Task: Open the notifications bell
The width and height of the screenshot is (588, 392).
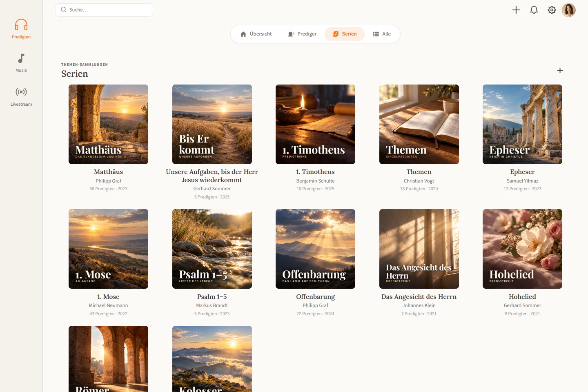Action: point(534,10)
